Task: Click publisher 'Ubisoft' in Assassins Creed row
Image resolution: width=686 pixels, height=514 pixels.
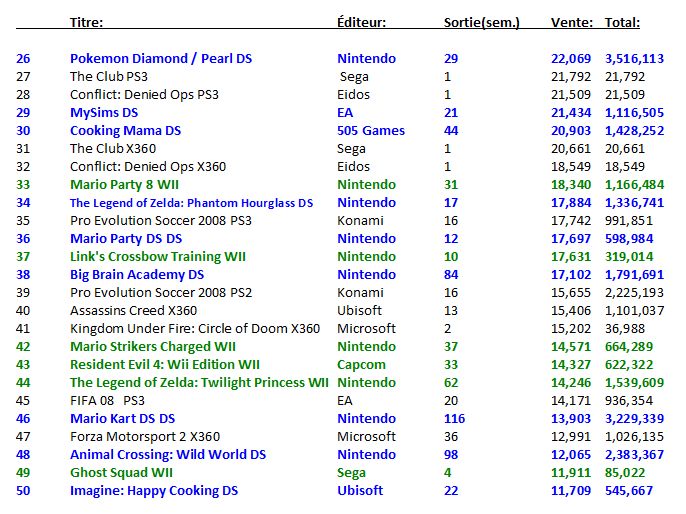Action: [x=359, y=311]
